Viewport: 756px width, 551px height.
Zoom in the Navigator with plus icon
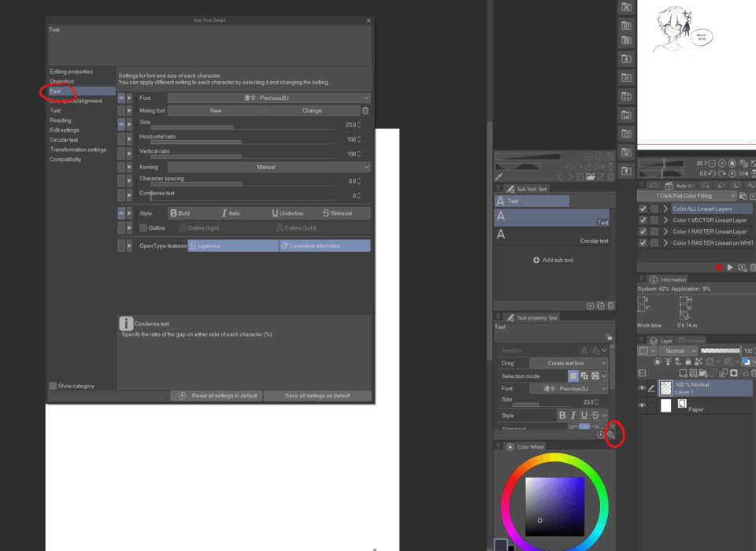point(722,164)
